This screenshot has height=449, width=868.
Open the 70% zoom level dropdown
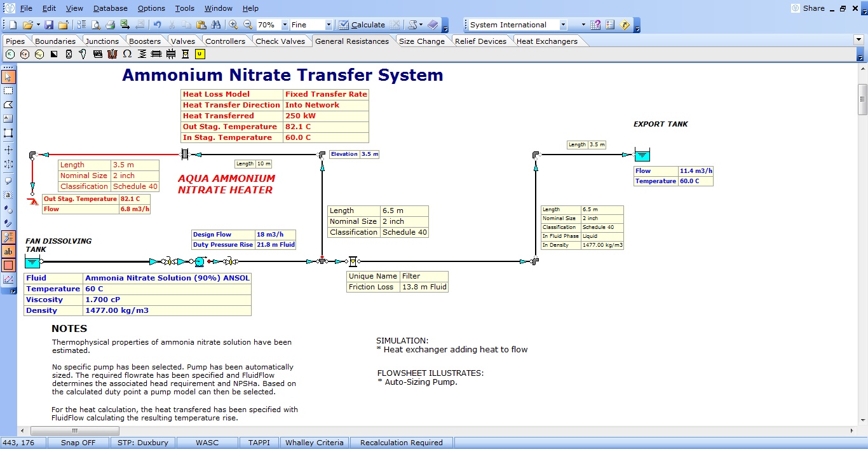click(284, 25)
